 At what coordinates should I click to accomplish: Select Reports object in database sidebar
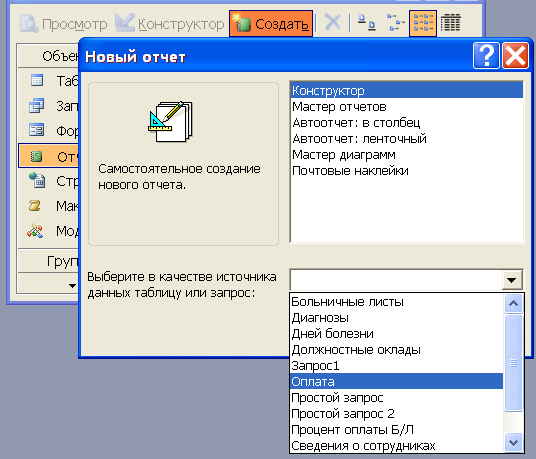[x=49, y=156]
